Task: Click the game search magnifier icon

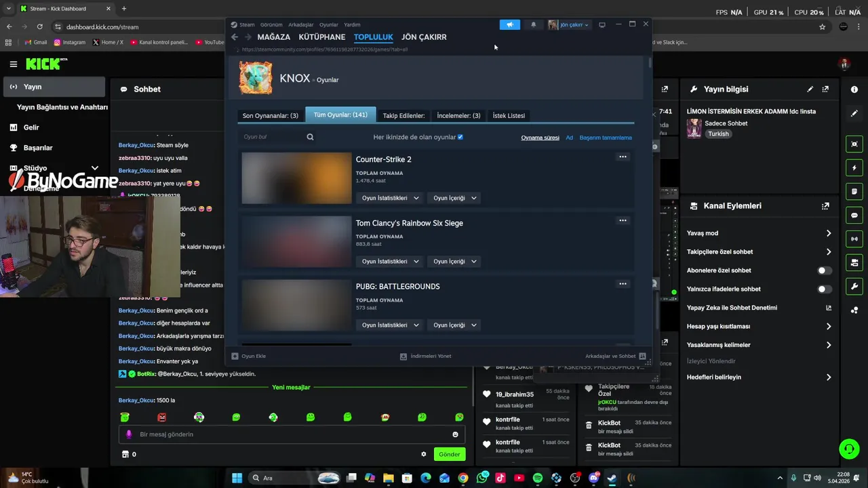Action: click(310, 137)
